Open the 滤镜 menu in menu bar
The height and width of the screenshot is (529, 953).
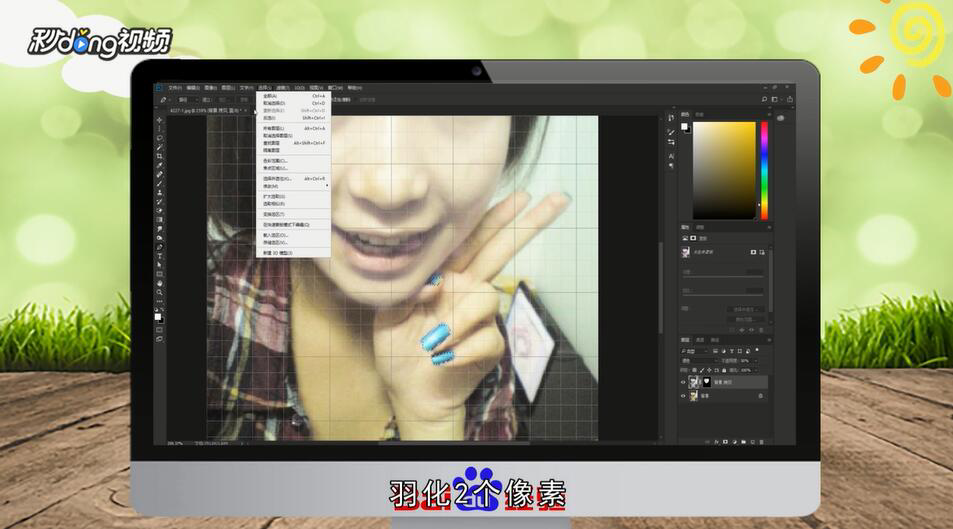pyautogui.click(x=283, y=88)
